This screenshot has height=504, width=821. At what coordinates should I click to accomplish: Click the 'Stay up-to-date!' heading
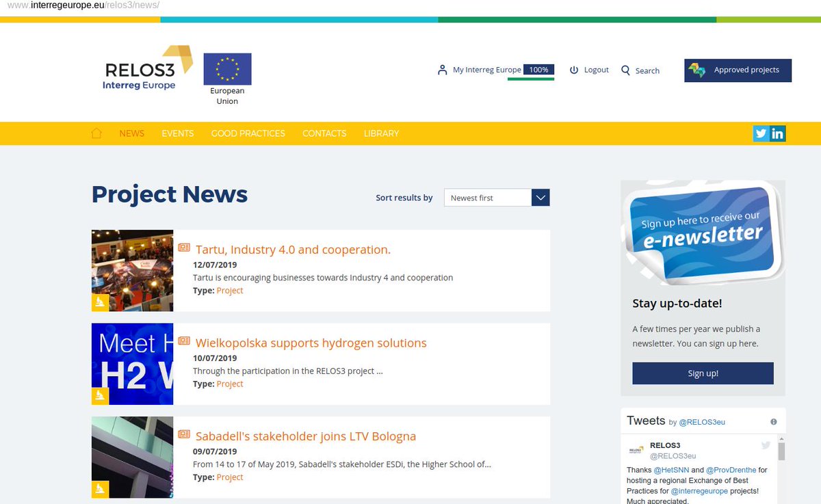pyautogui.click(x=677, y=303)
